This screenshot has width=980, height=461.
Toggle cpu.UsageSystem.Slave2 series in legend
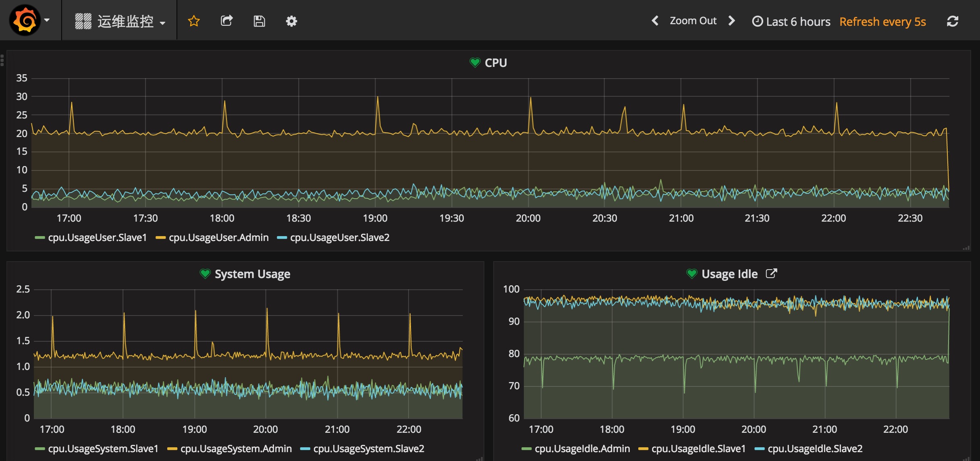(x=369, y=449)
